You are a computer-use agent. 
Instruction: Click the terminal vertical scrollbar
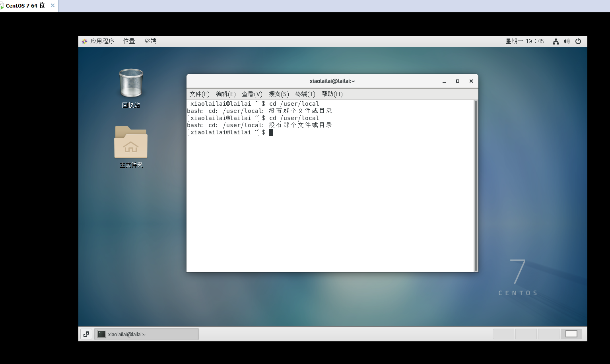pyautogui.click(x=476, y=186)
